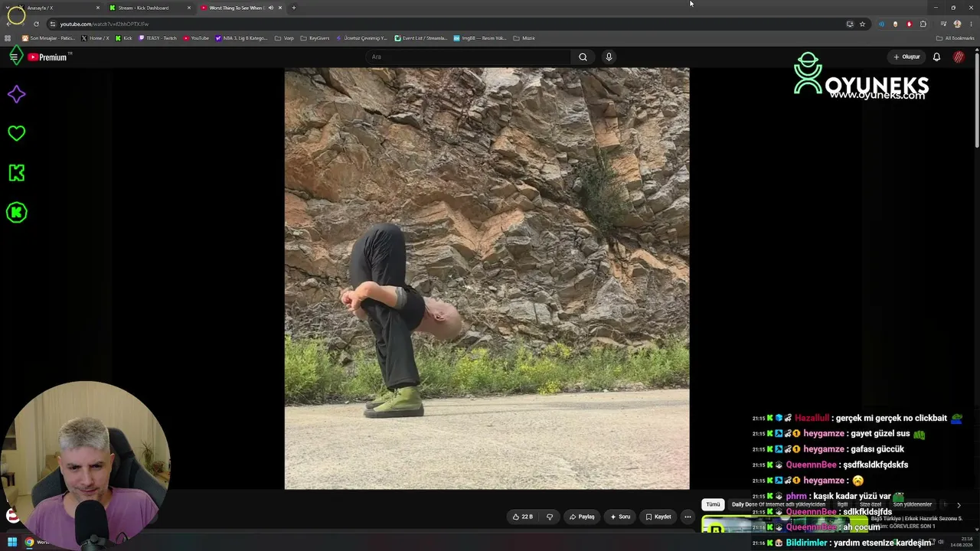Start voice search with the microphone icon
The image size is (980, 551).
point(609,57)
